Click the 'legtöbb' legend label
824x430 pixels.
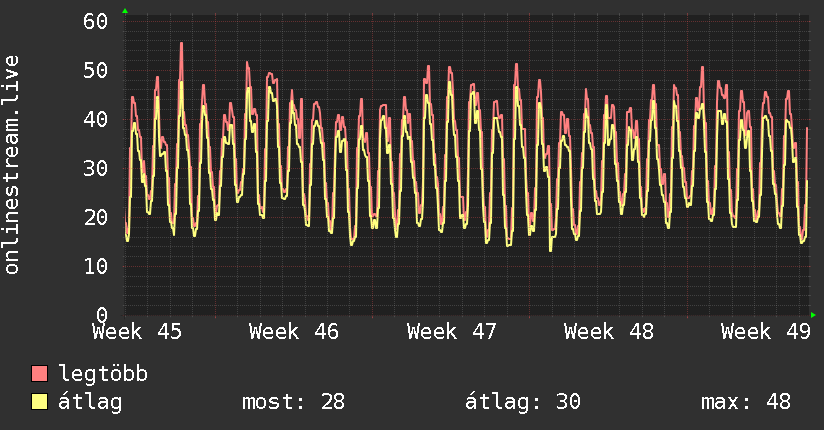[103, 373]
